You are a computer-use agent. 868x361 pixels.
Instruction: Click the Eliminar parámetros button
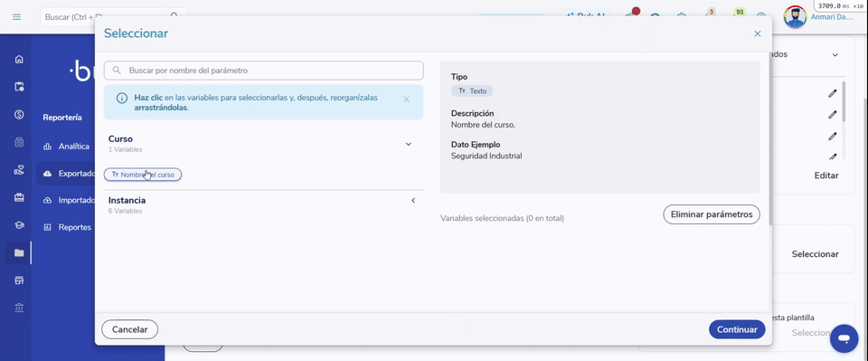click(712, 214)
